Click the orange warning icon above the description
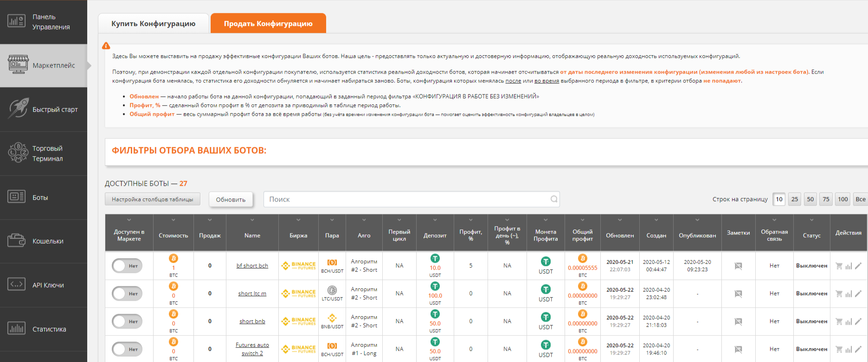Image resolution: width=868 pixels, height=362 pixels. click(x=106, y=46)
